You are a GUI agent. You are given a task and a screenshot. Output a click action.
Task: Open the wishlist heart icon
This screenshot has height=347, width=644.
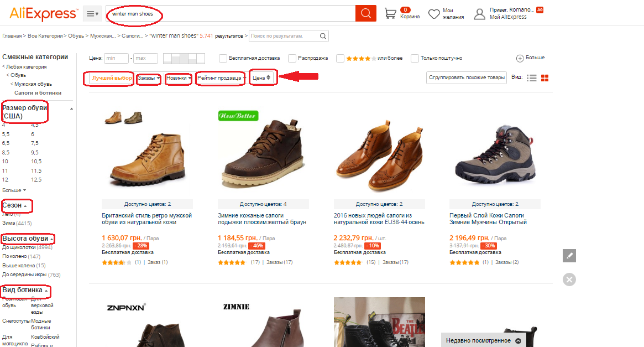tap(434, 14)
